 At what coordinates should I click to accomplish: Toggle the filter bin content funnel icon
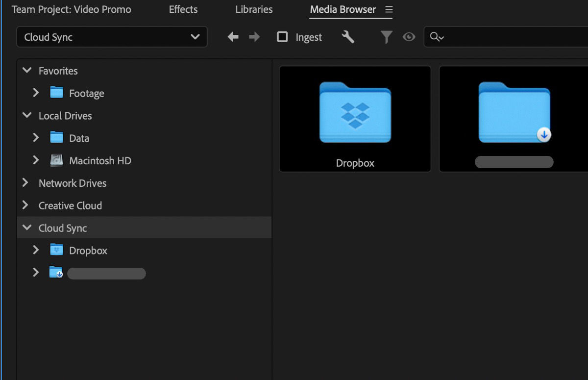point(387,37)
